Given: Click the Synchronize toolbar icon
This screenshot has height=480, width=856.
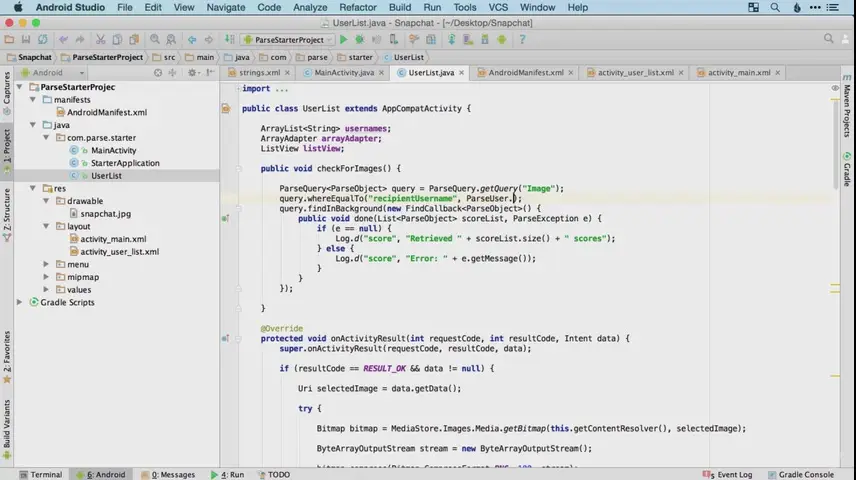Looking at the screenshot, I should pos(42,39).
